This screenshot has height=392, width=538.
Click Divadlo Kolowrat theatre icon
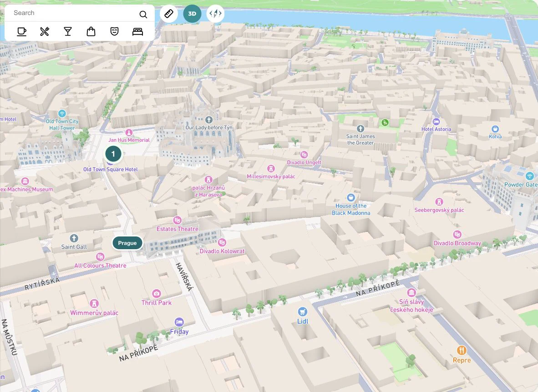click(222, 242)
